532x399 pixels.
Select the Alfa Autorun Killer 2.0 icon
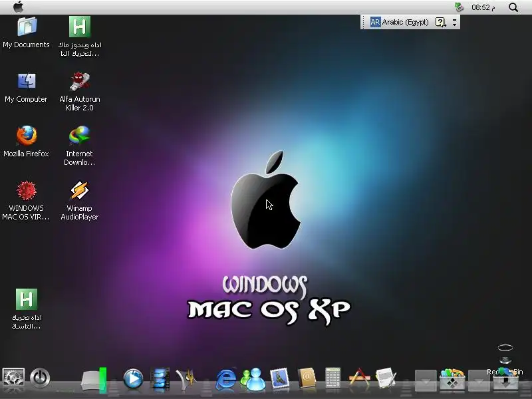pyautogui.click(x=80, y=81)
